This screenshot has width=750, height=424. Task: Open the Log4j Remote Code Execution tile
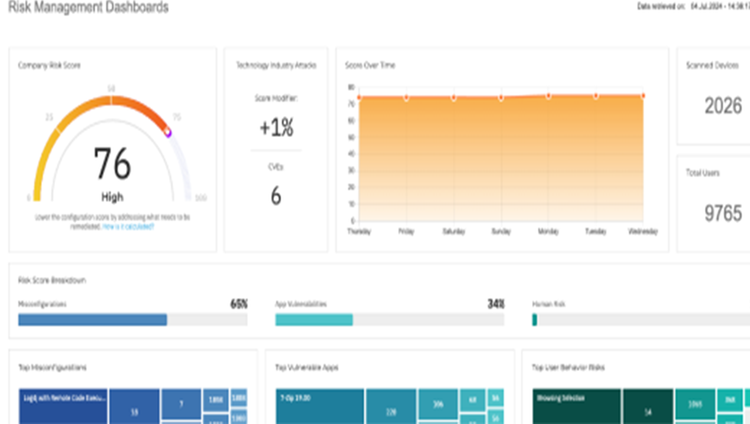tap(63, 406)
